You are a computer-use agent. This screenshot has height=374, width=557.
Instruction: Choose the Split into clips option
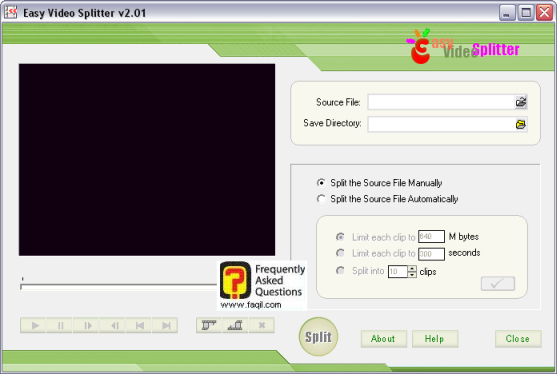pos(340,271)
